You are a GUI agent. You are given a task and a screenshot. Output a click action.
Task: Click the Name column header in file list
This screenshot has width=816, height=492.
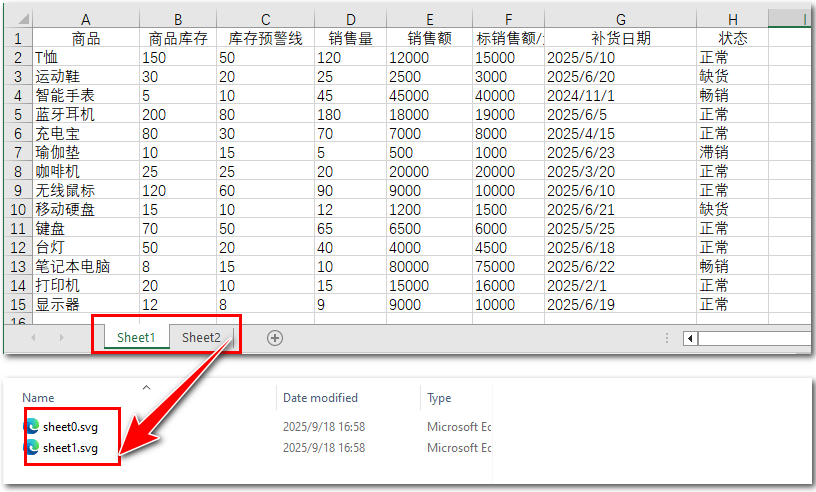(x=38, y=398)
